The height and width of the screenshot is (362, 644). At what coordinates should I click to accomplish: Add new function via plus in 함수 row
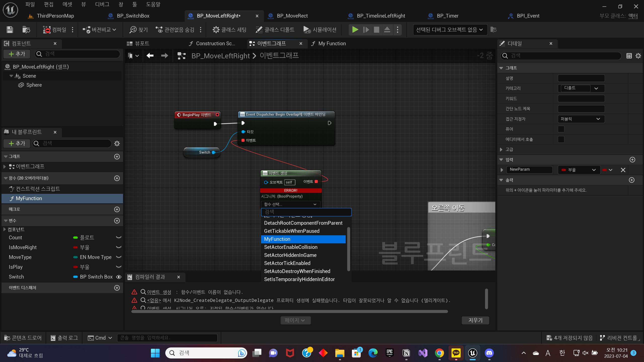pyautogui.click(x=117, y=178)
